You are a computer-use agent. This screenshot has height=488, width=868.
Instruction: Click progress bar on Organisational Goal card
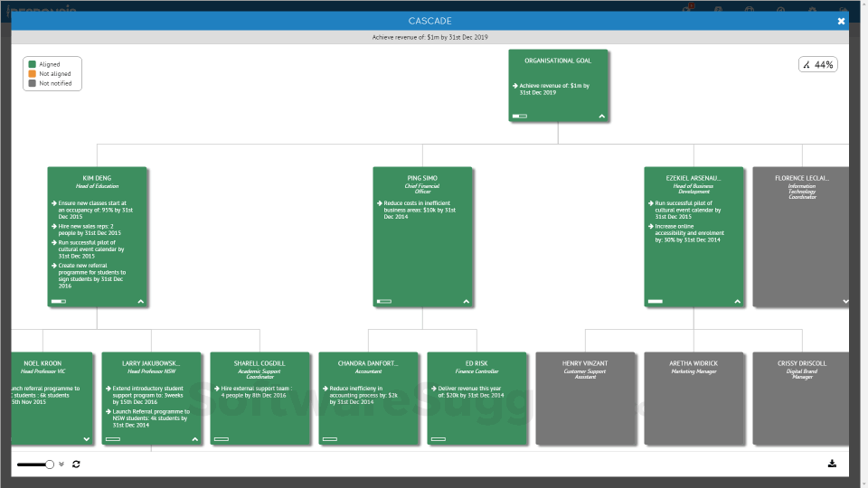point(520,116)
